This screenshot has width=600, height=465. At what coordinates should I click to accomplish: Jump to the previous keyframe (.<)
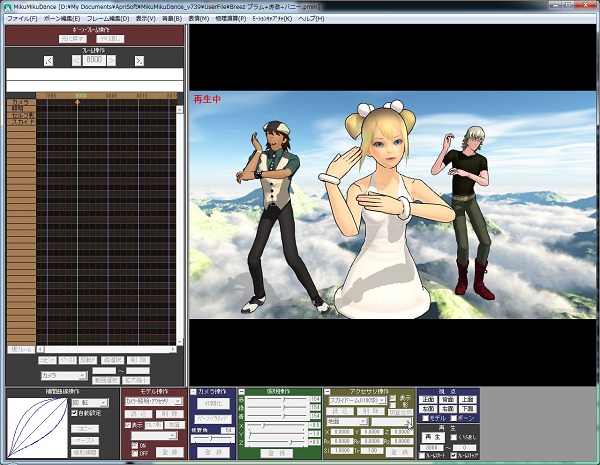tap(48, 60)
